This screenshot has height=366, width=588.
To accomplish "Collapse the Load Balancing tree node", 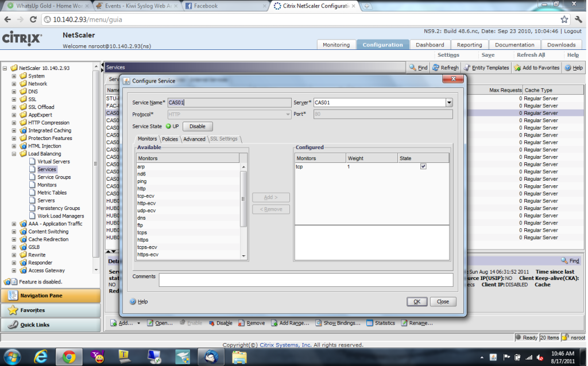I will [14, 154].
